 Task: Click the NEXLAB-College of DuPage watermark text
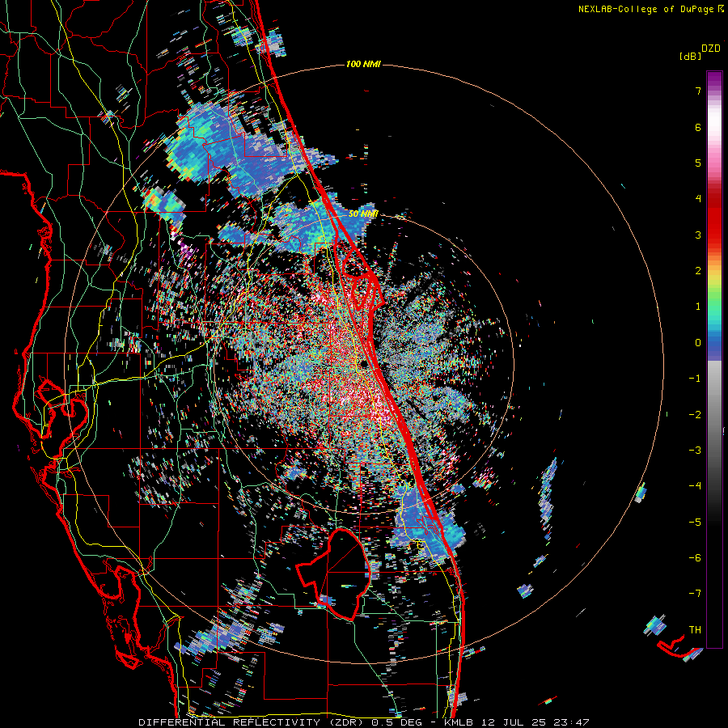(645, 9)
